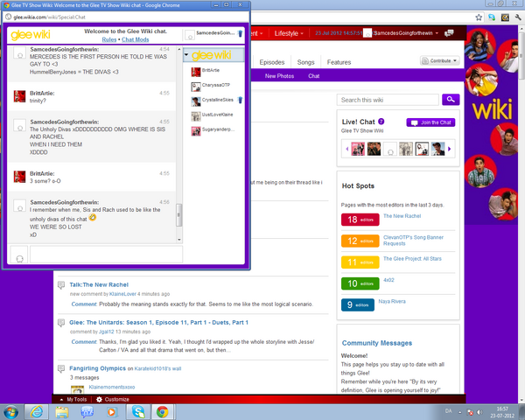525x420 pixels.
Task: Click the Search this wiki field
Action: pos(388,100)
